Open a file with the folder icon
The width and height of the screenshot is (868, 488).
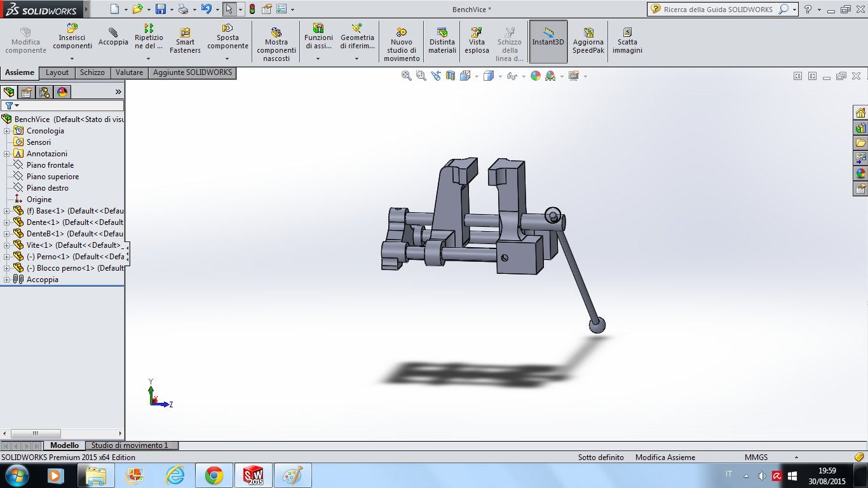pos(137,9)
